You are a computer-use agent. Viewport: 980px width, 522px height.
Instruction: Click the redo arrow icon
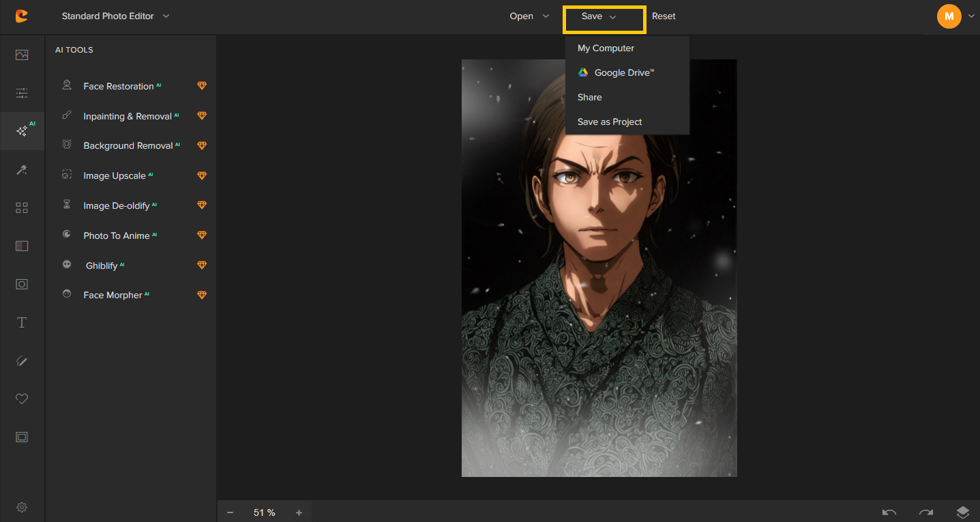click(925, 512)
